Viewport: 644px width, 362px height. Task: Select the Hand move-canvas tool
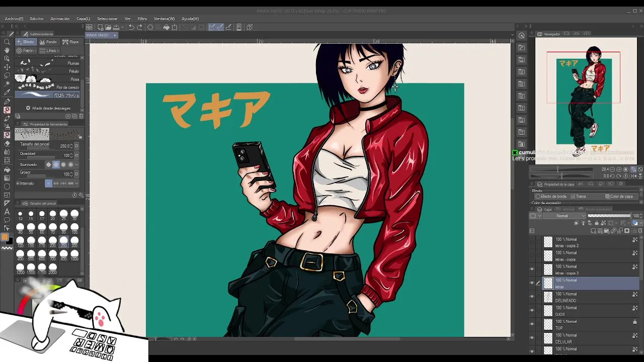pos(7,50)
